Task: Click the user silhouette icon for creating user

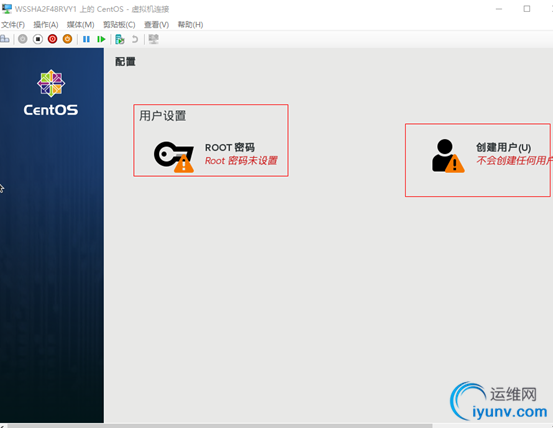Action: 448,155
